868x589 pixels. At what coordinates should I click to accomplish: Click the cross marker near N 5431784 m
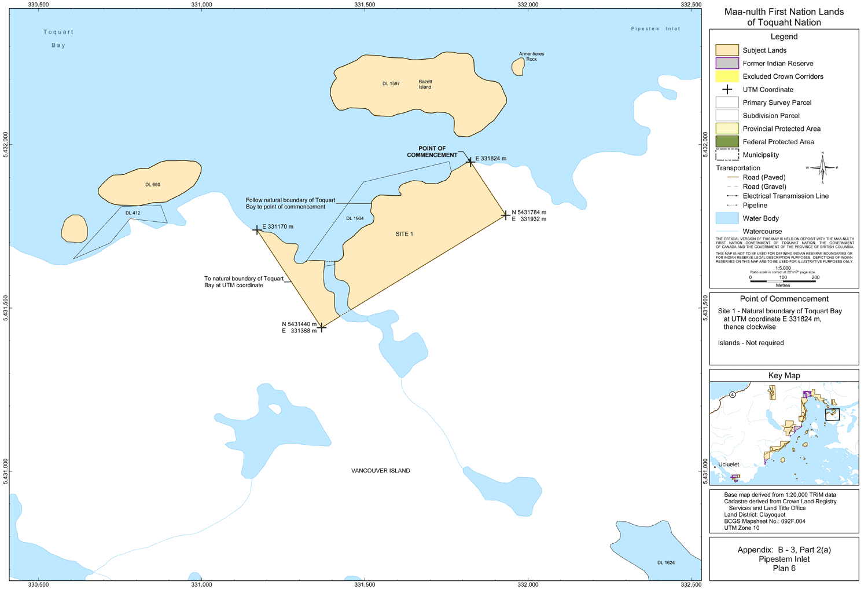coord(506,215)
